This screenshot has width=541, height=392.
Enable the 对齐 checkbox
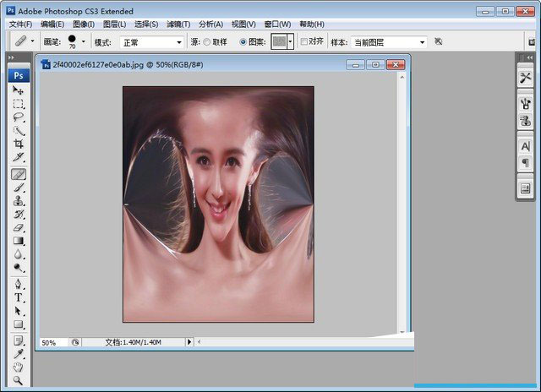click(304, 41)
